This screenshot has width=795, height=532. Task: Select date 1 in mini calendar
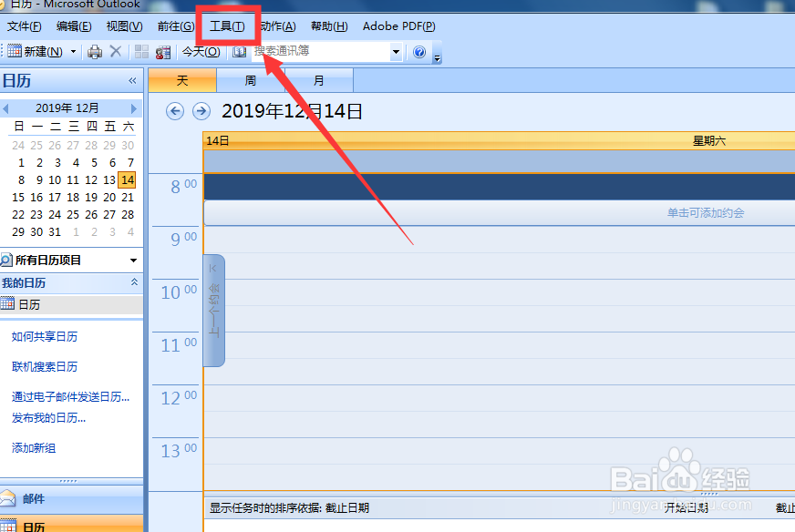(21, 163)
